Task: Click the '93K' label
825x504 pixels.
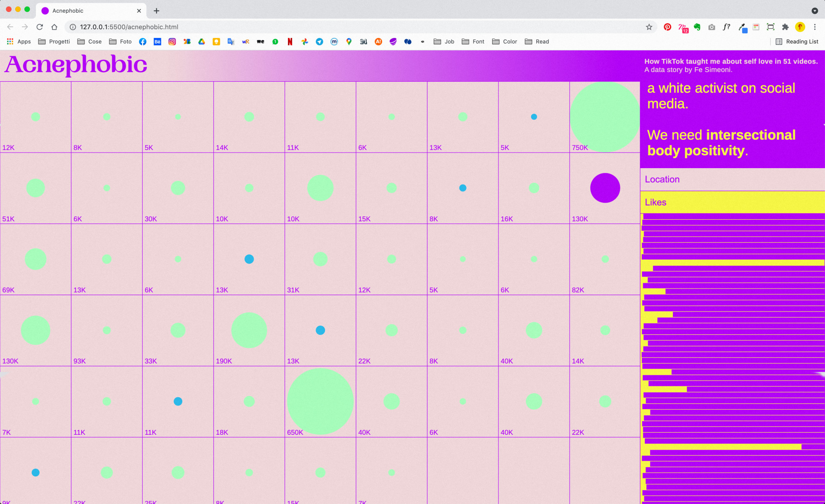Action: point(80,361)
